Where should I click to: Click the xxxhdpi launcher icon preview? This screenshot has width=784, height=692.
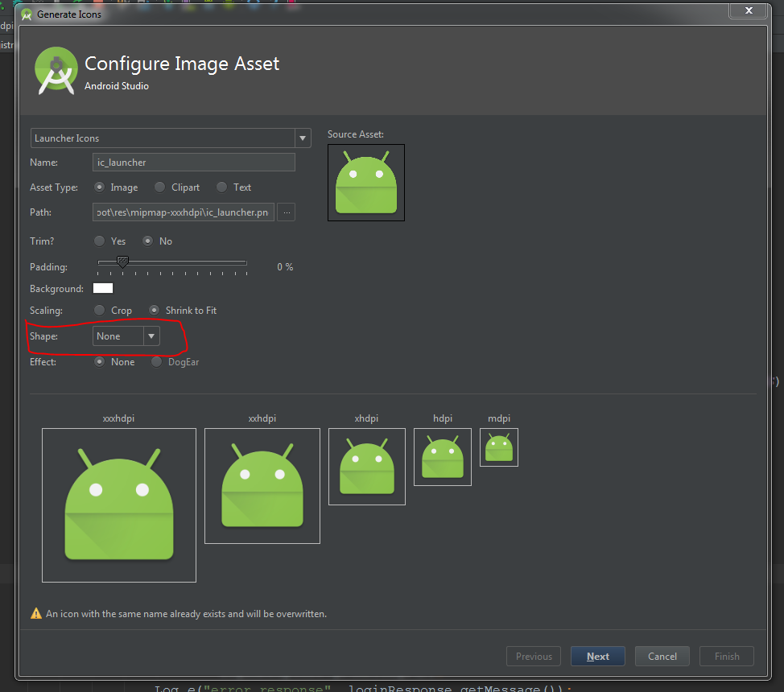118,505
